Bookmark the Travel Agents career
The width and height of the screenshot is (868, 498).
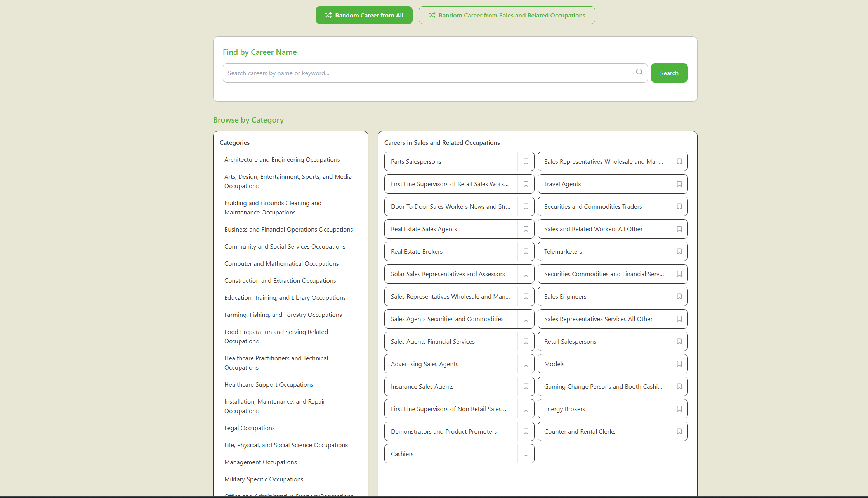pos(679,184)
